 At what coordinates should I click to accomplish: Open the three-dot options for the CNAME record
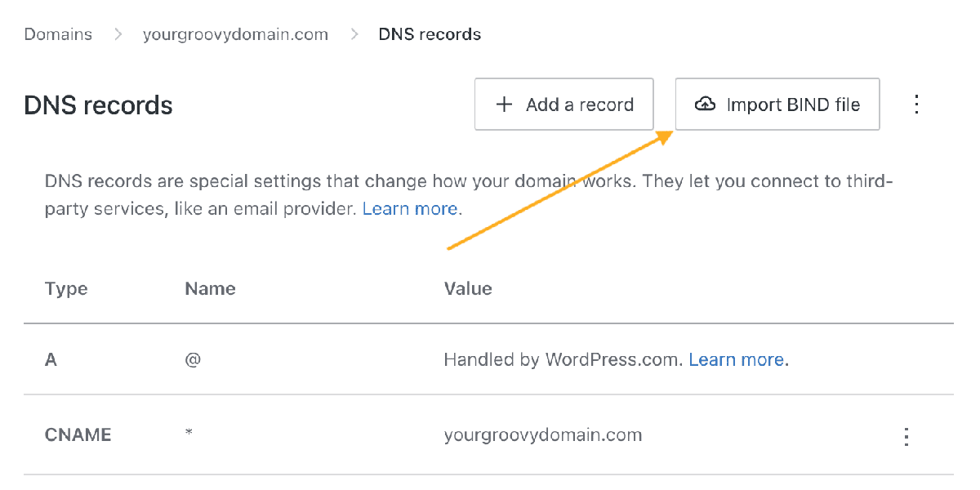(x=906, y=436)
